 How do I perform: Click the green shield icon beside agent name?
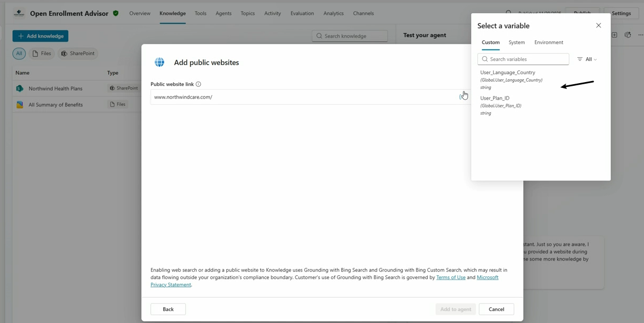click(x=115, y=13)
